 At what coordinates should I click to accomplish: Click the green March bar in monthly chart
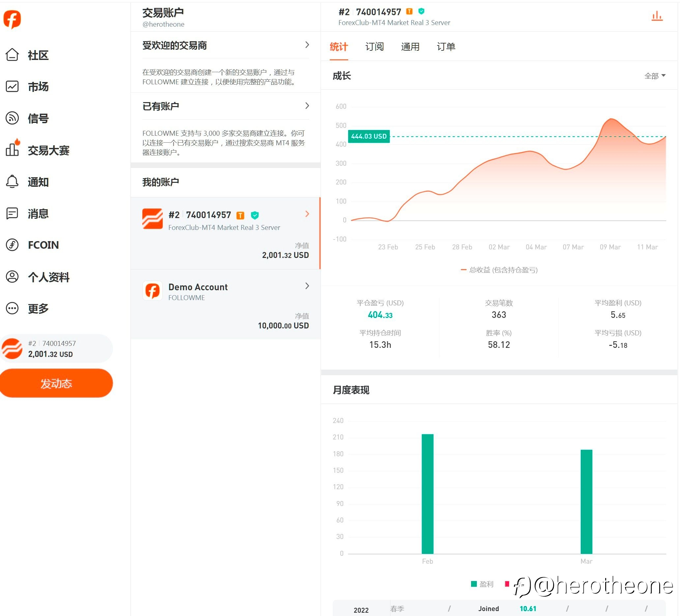coord(586,501)
